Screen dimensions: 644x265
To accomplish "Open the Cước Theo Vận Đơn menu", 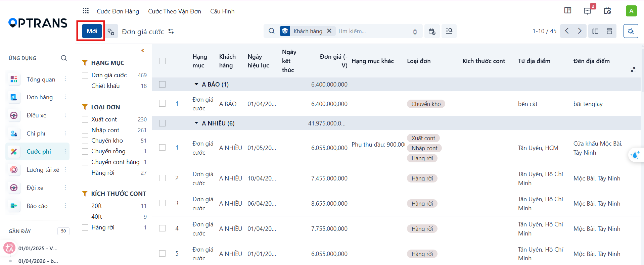I will 175,11.
